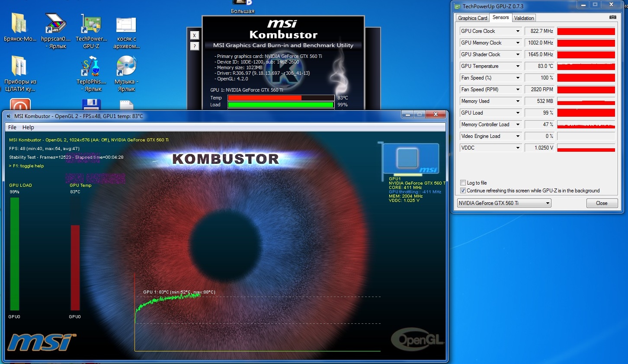Open the Приборы из ЦЛАТИ ку... folder
The image size is (628, 364).
pos(20,73)
